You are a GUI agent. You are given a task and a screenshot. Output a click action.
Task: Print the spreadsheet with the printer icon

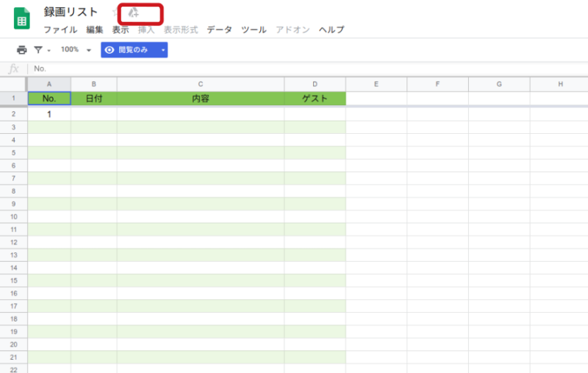click(22, 49)
